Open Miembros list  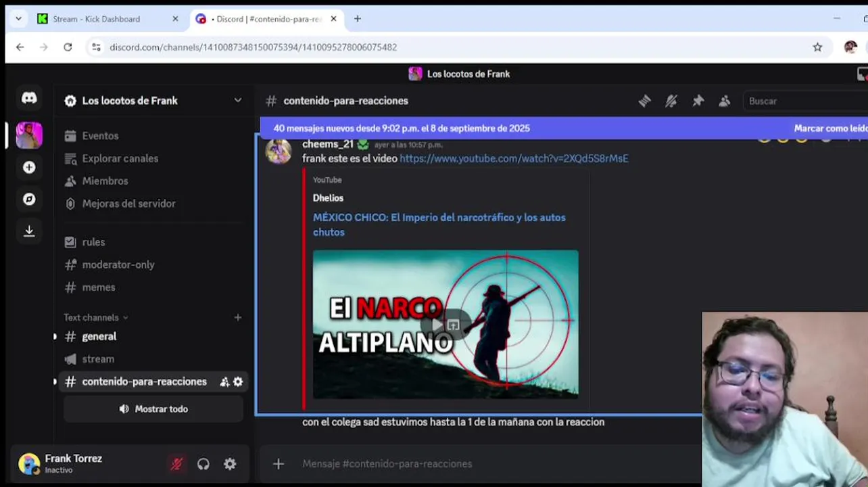click(x=105, y=181)
